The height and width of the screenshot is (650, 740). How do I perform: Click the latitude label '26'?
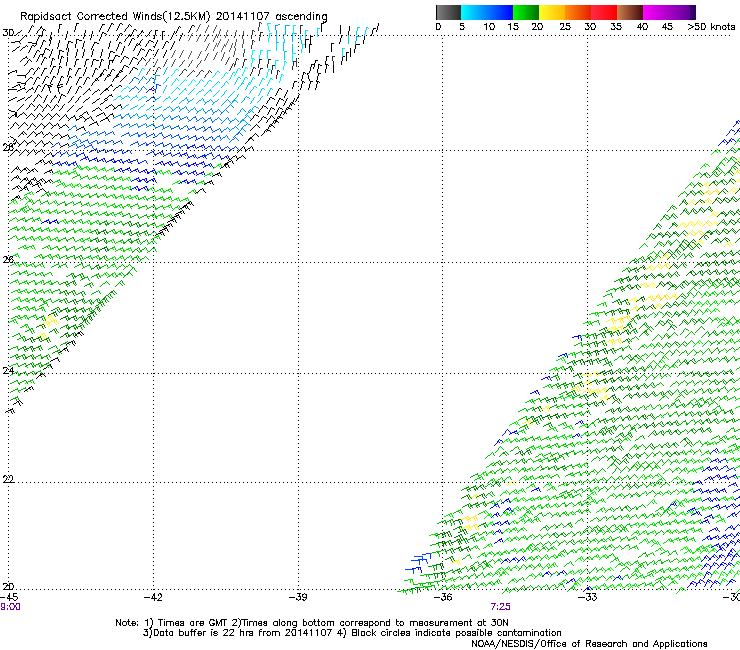point(8,260)
